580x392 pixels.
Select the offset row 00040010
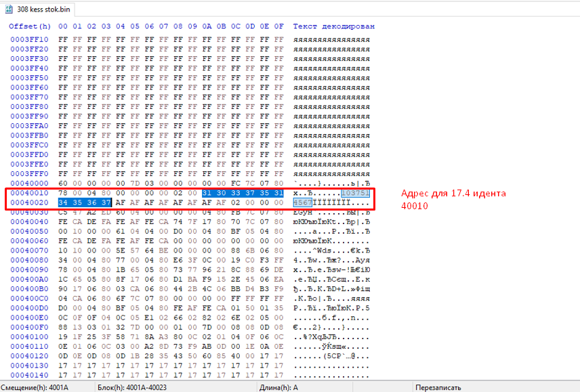[x=29, y=193]
